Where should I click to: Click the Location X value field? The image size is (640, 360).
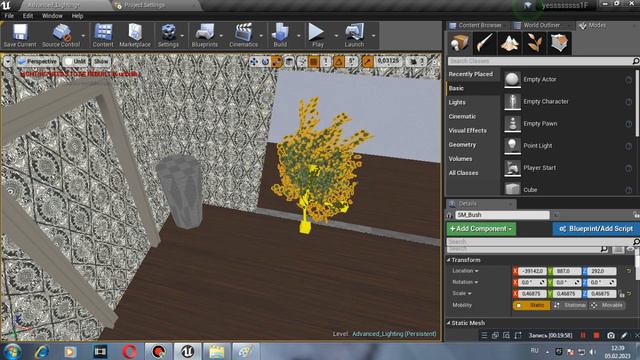tap(531, 271)
